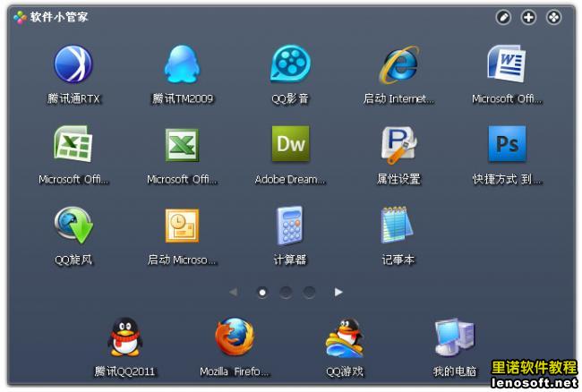Image resolution: width=582 pixels, height=392 pixels.
Task: Open the Microsoft Office Excel 2007 icon
Action: (x=73, y=144)
